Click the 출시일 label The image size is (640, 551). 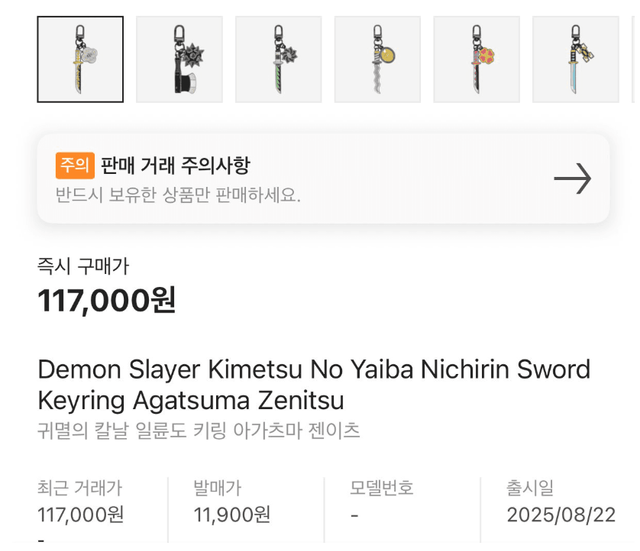530,489
